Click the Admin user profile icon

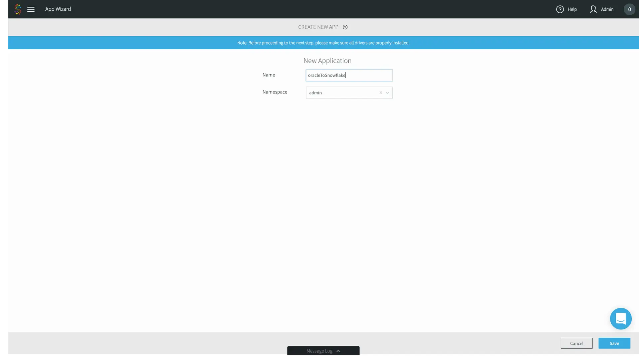[x=593, y=9]
